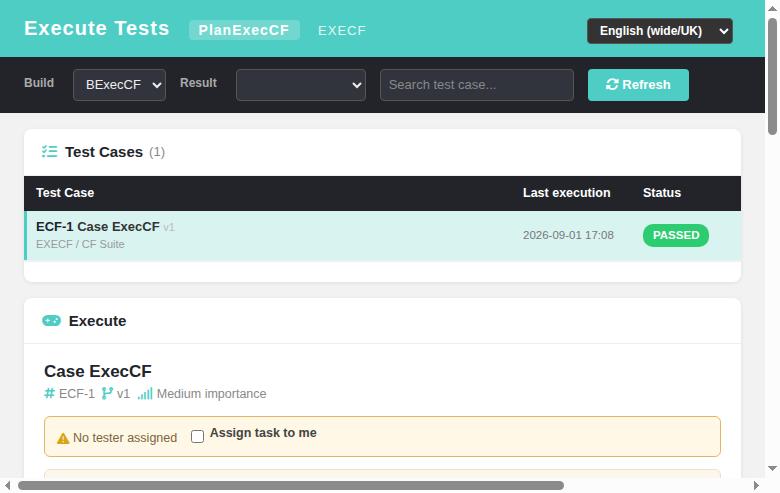780x493 pixels.
Task: Click the vertical scrollbar thumb
Action: (x=772, y=76)
